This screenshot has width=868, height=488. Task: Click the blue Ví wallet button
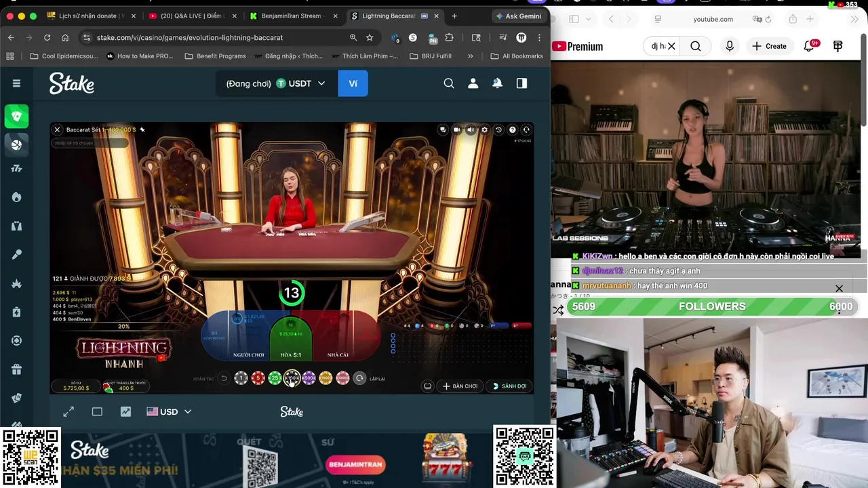coord(353,83)
